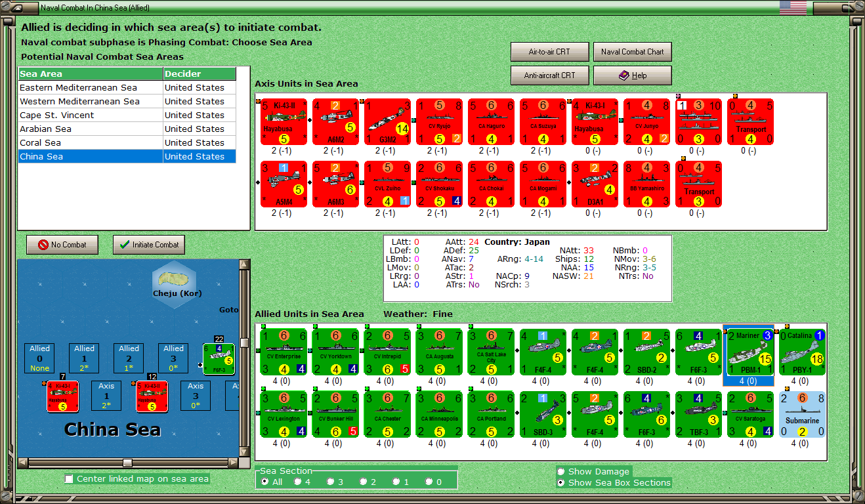865x504 pixels.
Task: Select the CA Haguro cruiser counter
Action: [x=492, y=122]
